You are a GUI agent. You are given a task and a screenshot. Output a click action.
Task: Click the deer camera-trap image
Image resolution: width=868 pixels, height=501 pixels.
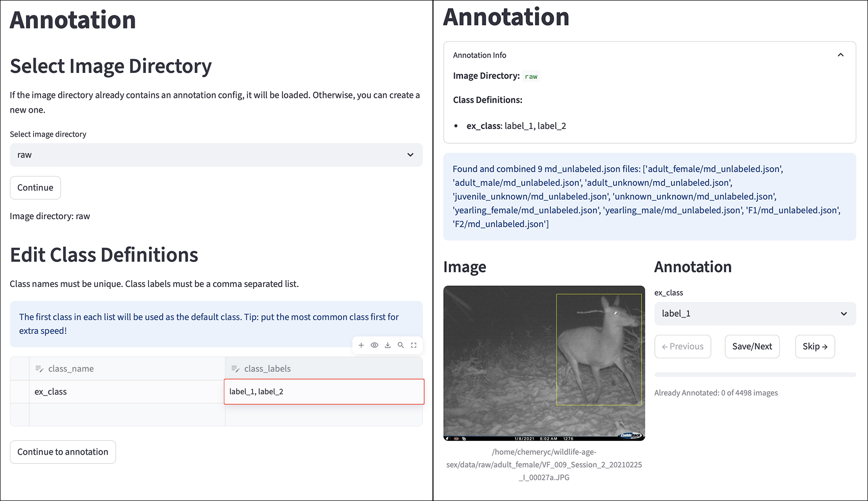(x=544, y=363)
